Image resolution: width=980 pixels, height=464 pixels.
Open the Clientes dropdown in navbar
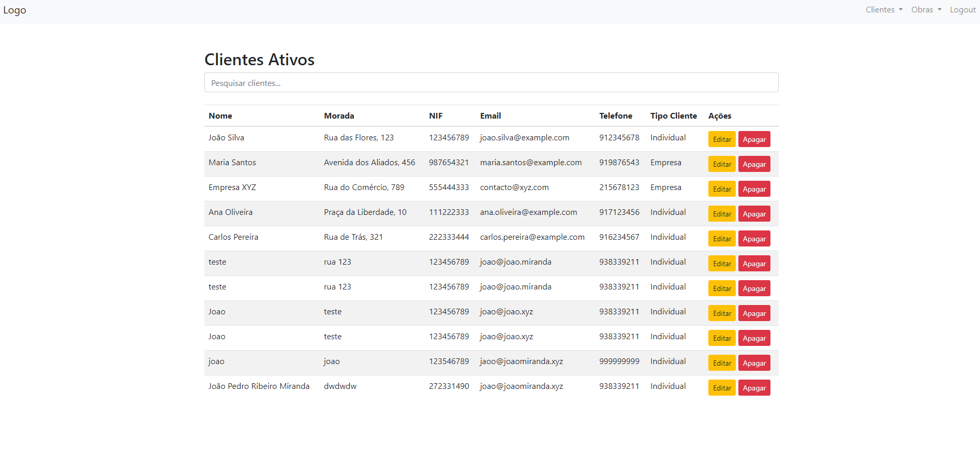pyautogui.click(x=884, y=10)
